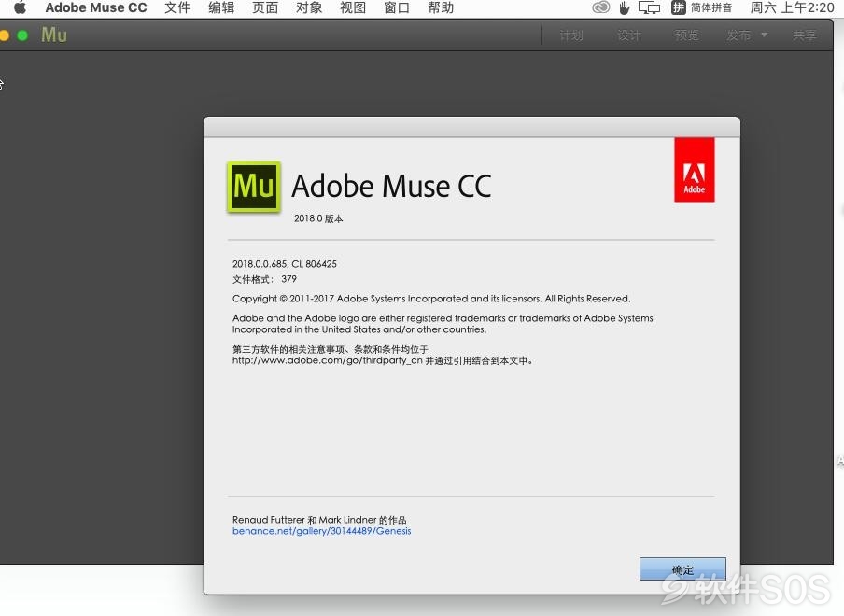This screenshot has width=844, height=616.
Task: Open the 对象 menu
Action: pyautogui.click(x=309, y=7)
